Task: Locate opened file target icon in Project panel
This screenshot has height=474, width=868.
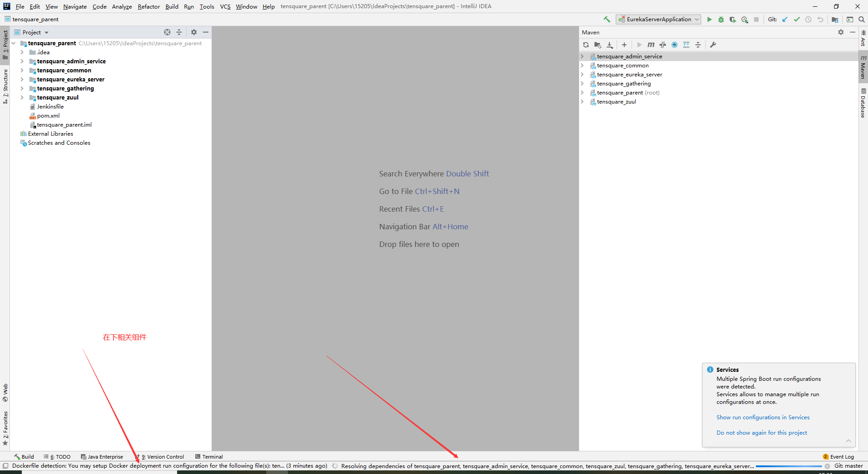Action: tap(167, 32)
